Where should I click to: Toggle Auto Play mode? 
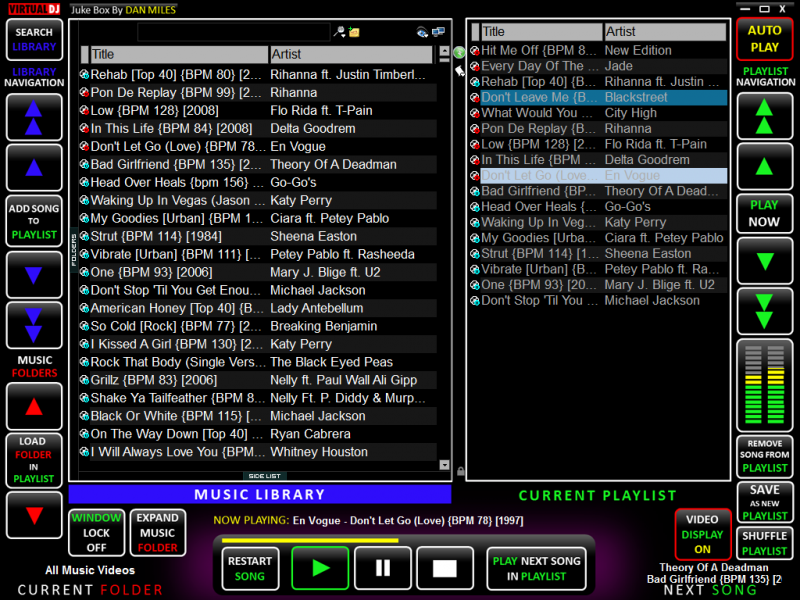tap(764, 39)
